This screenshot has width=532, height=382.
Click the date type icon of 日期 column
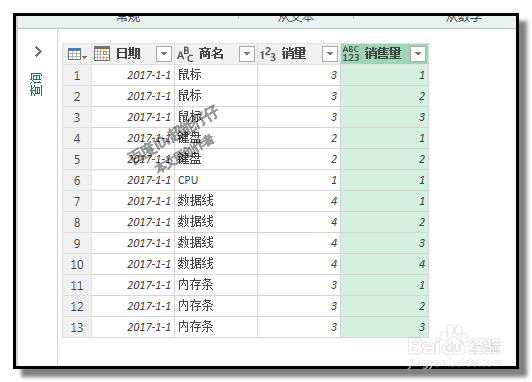tap(102, 54)
